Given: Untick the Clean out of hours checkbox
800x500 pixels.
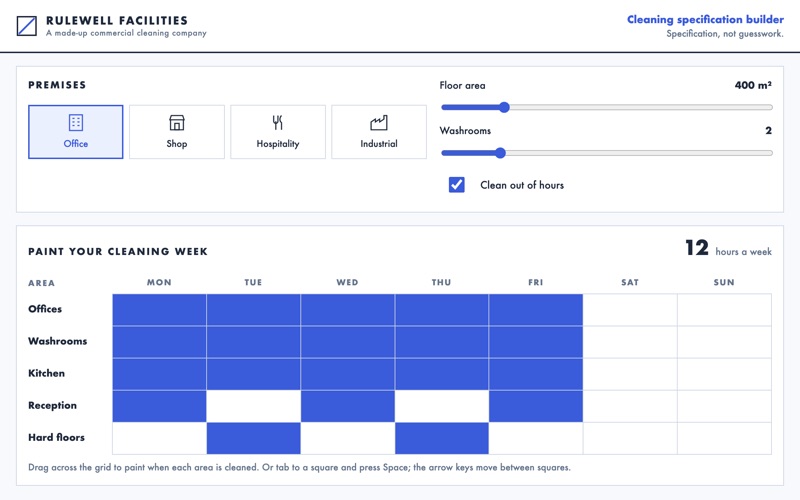Looking at the screenshot, I should (x=457, y=185).
